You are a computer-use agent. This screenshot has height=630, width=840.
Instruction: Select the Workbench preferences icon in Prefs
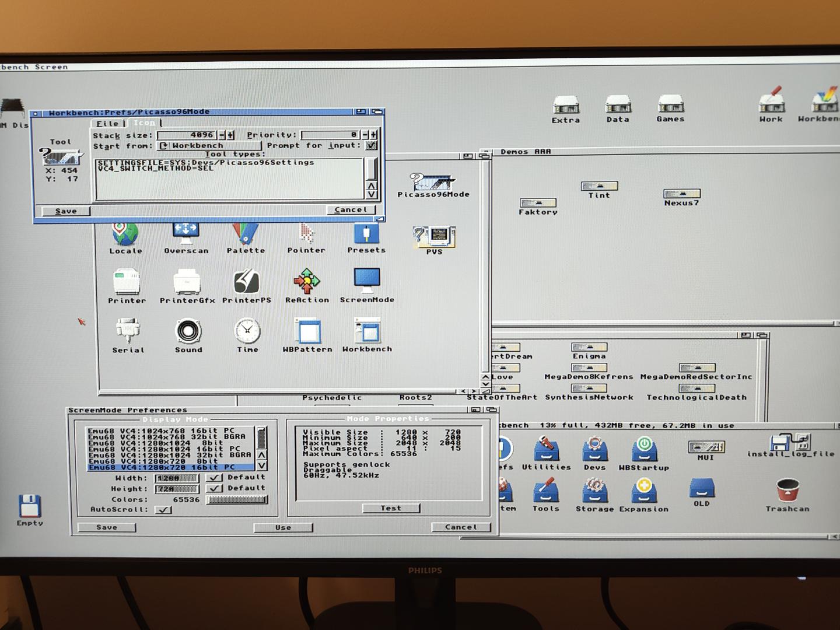(x=367, y=331)
